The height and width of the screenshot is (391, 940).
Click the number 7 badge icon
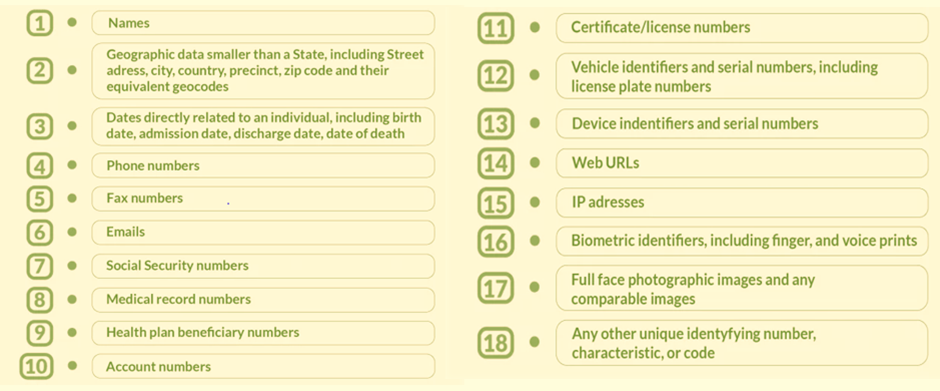[x=40, y=266]
